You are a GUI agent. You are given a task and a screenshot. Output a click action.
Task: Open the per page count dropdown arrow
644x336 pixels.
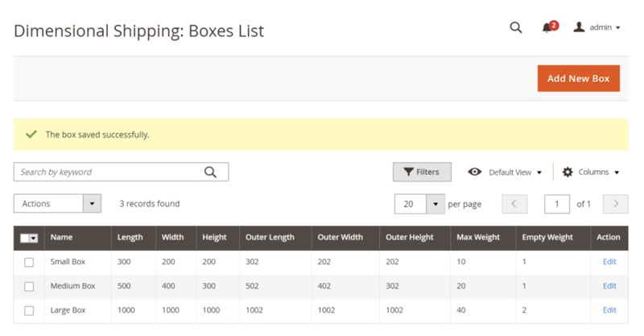pyautogui.click(x=436, y=204)
